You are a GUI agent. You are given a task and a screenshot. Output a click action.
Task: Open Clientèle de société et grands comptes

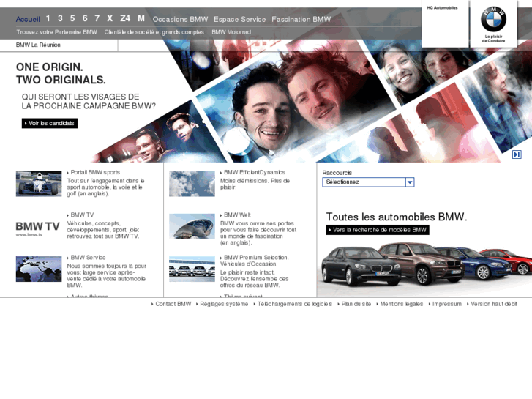click(x=154, y=32)
